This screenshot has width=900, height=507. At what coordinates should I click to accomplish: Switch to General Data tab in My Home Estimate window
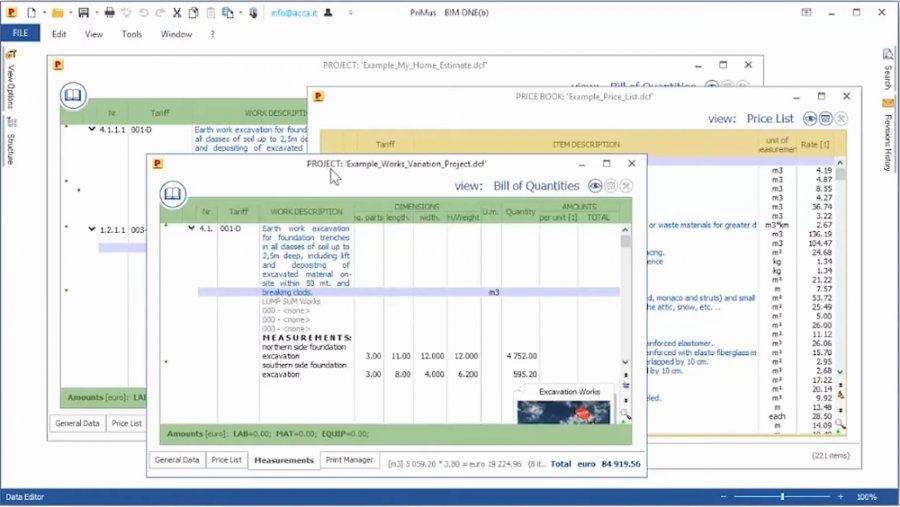[77, 423]
